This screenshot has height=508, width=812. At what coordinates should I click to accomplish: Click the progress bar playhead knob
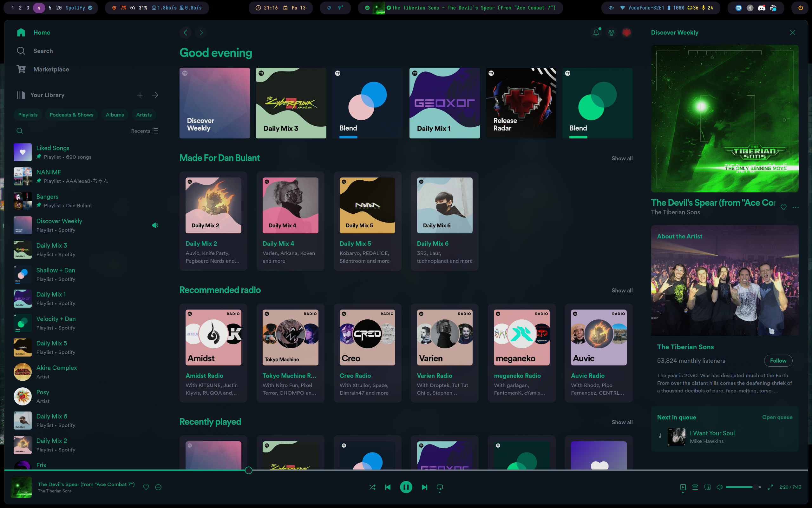[249, 470]
